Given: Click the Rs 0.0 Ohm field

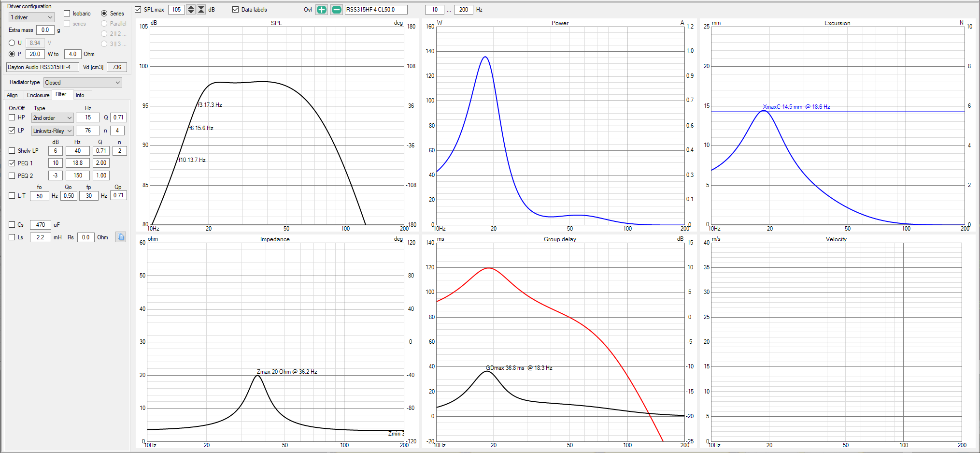Looking at the screenshot, I should coord(86,237).
